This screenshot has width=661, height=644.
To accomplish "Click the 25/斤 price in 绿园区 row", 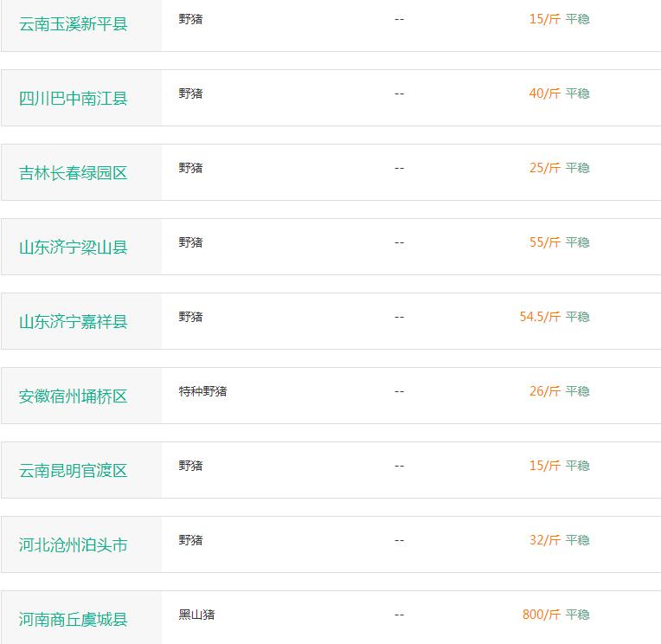I will coord(545,168).
